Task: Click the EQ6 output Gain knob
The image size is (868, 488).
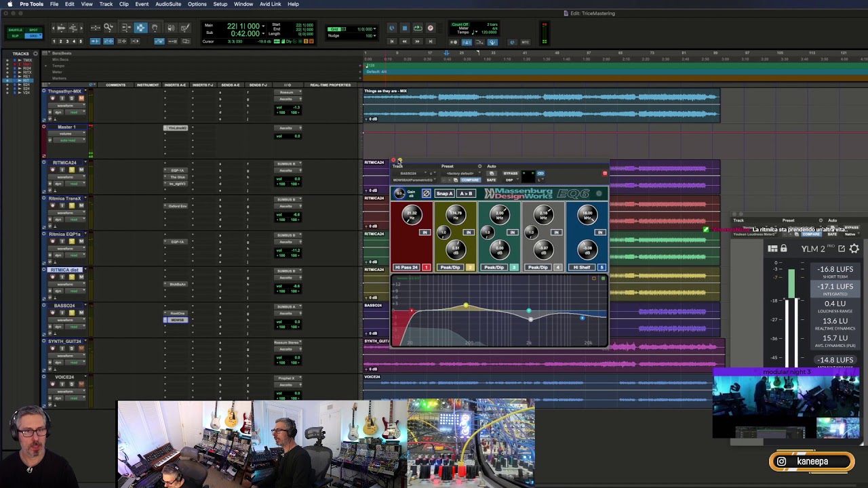Action: 399,193
